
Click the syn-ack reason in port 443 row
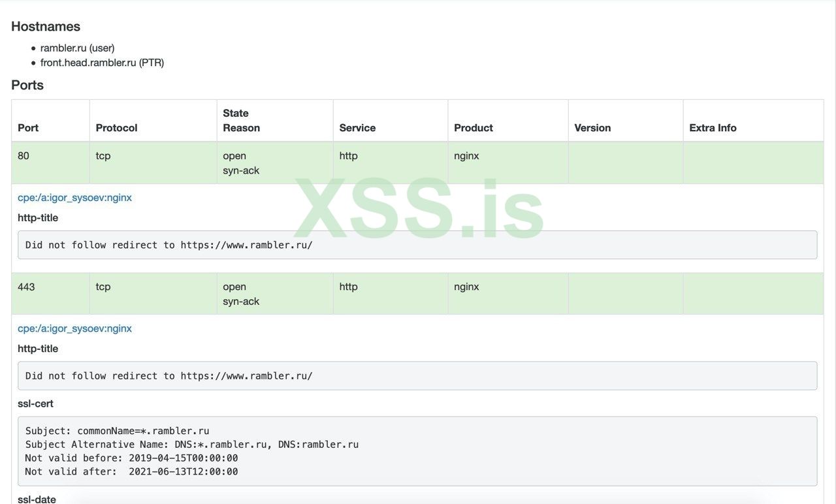pyautogui.click(x=241, y=301)
